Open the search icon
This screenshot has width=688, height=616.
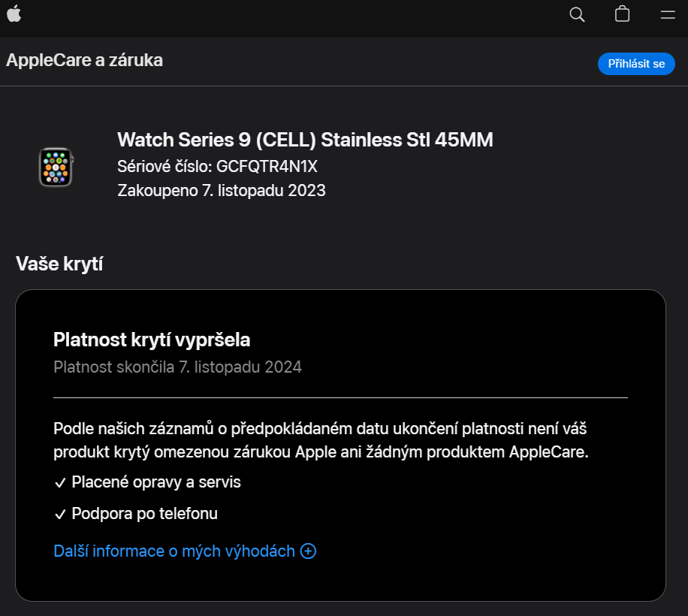[x=576, y=14]
